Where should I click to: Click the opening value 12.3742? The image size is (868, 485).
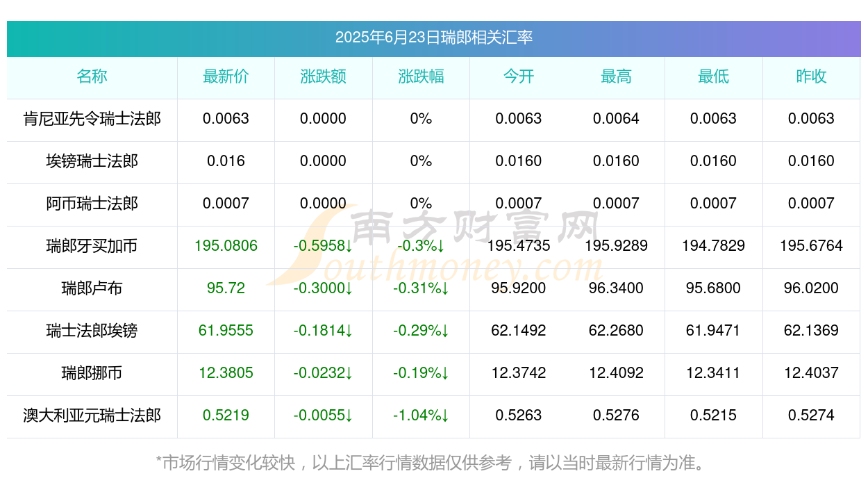coord(519,373)
